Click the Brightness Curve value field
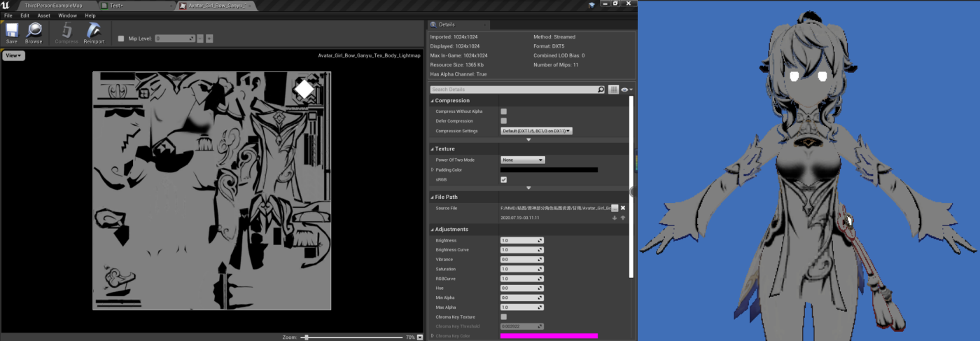Viewport: 980px width, 341px height. tap(522, 250)
